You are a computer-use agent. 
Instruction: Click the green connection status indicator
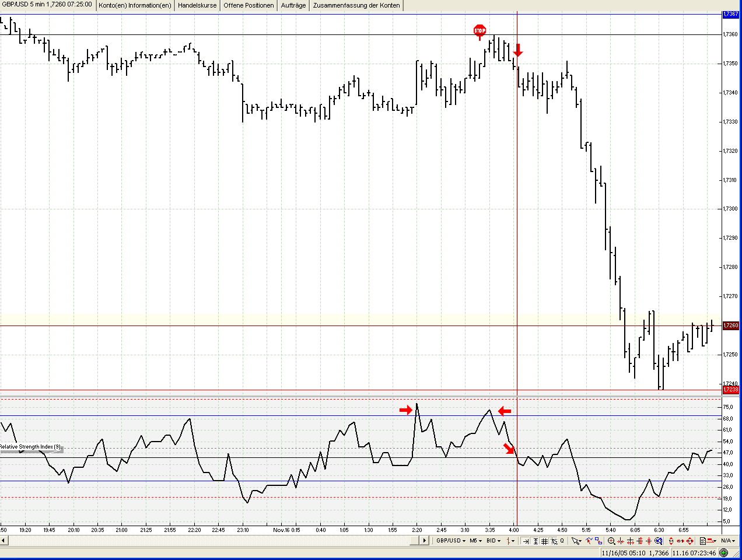click(723, 552)
